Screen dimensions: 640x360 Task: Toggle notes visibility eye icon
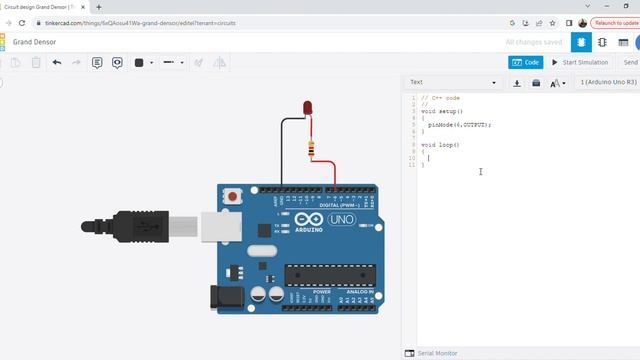point(117,62)
